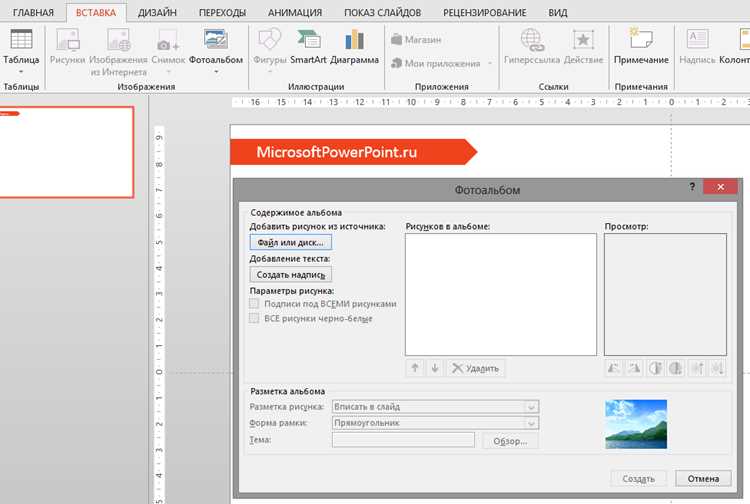Insert a Надпись text box

click(697, 46)
